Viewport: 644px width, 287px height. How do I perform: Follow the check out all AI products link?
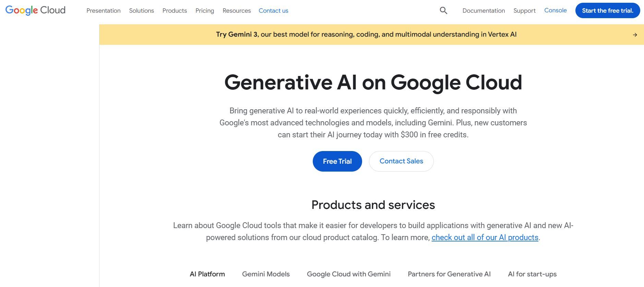(x=485, y=237)
